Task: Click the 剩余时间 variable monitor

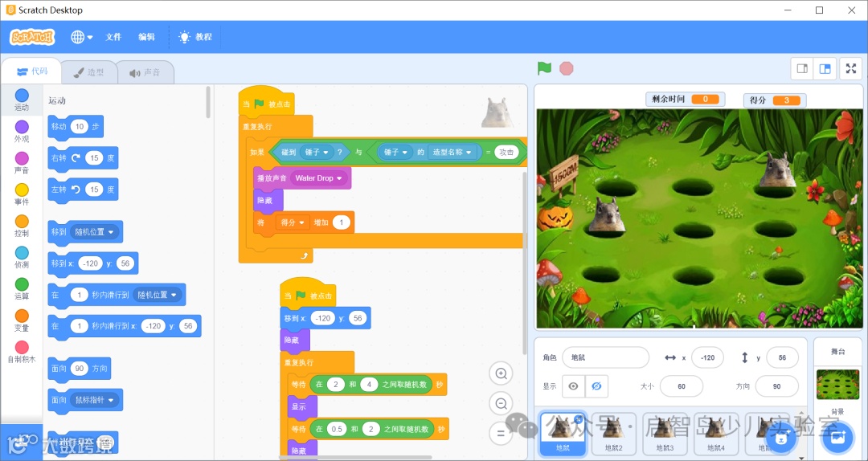Action: [x=686, y=99]
